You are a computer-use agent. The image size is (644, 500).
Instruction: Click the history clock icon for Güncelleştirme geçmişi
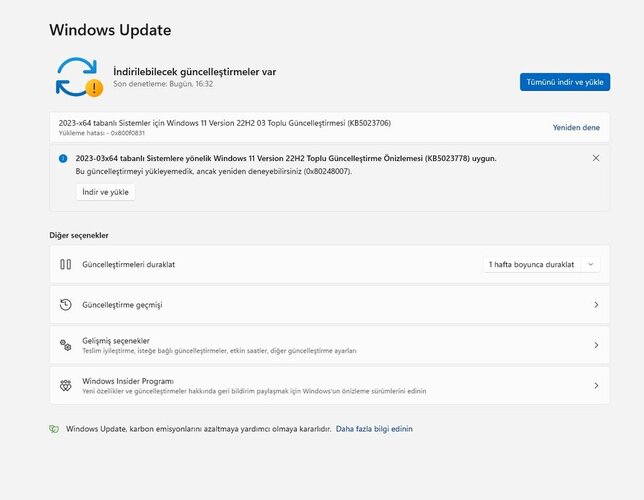pos(66,305)
